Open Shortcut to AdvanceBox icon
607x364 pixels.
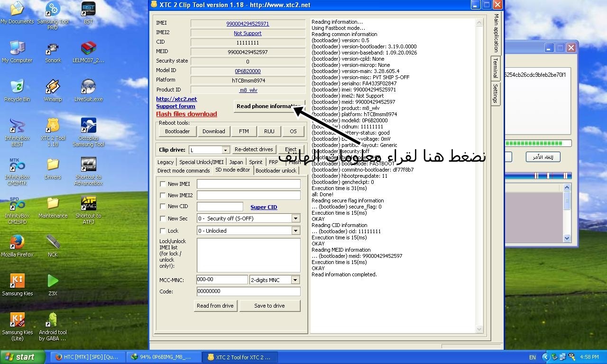[x=89, y=172]
